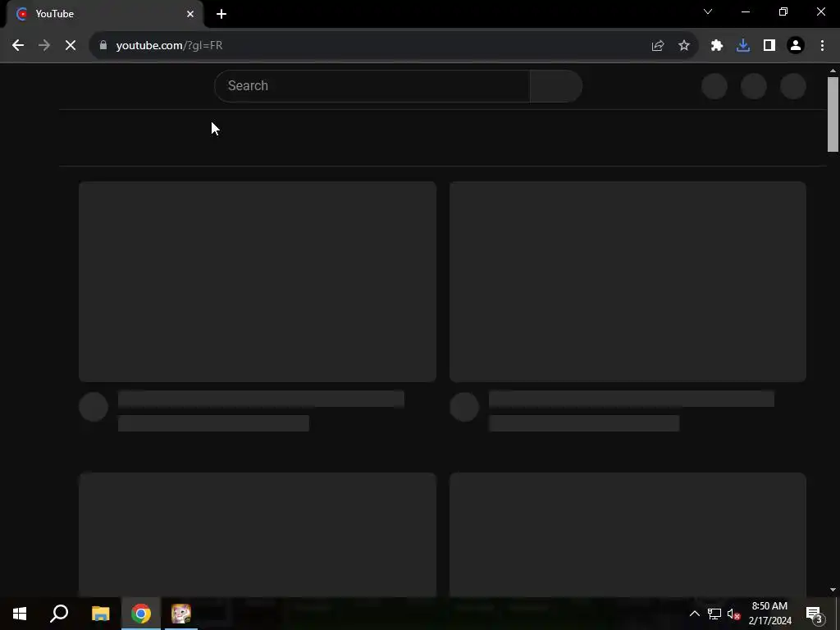Toggle the Chrome side panel
This screenshot has width=840, height=630.
pos(769,46)
